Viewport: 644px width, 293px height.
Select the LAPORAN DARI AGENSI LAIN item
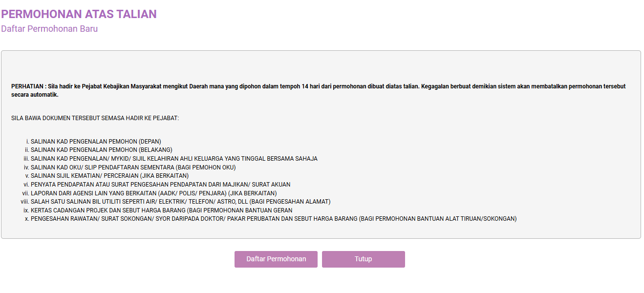point(153,193)
